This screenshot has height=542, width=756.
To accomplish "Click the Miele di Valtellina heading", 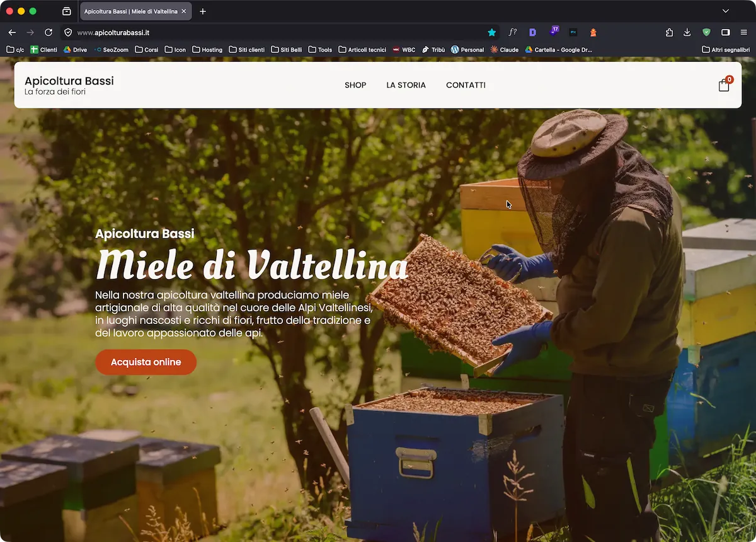I will (x=252, y=265).
